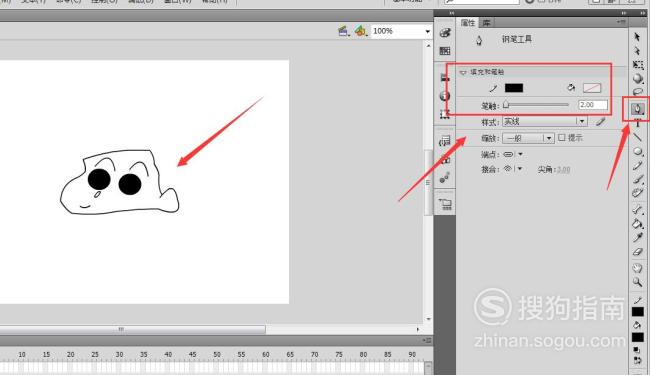
Task: Select the Pen tool in the toolbox
Action: (638, 109)
